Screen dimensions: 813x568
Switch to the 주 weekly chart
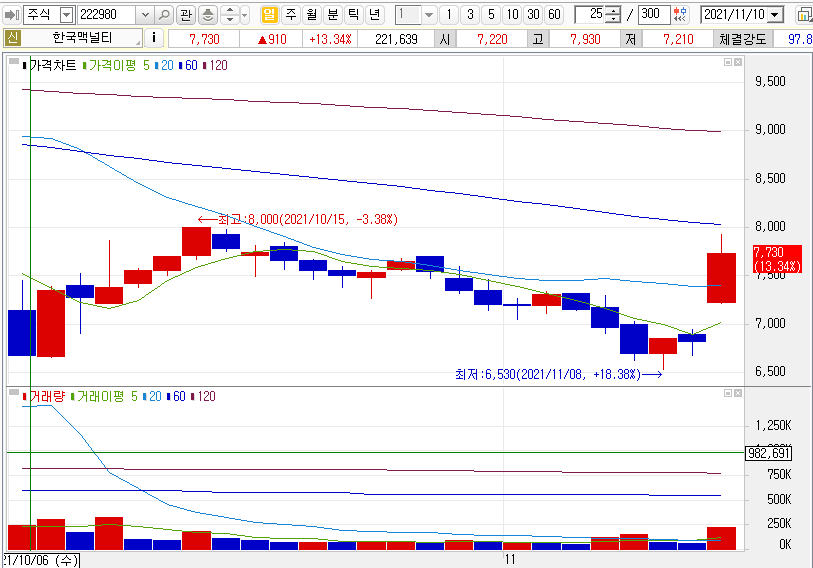291,15
